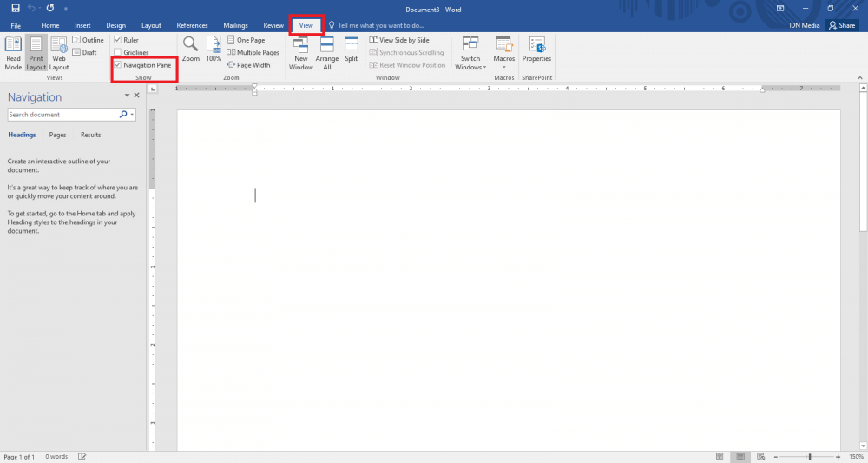Click the zoom slider handle
The height and width of the screenshot is (463, 868).
coord(809,457)
